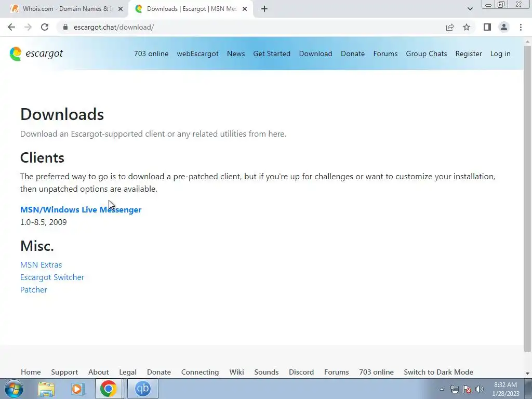Reload the page with the refresh icon

tap(45, 27)
